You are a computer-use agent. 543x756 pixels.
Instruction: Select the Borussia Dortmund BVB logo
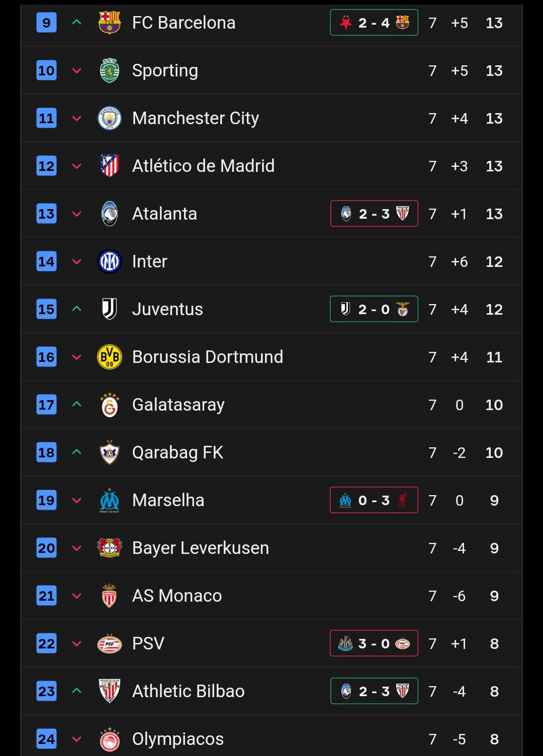click(109, 357)
